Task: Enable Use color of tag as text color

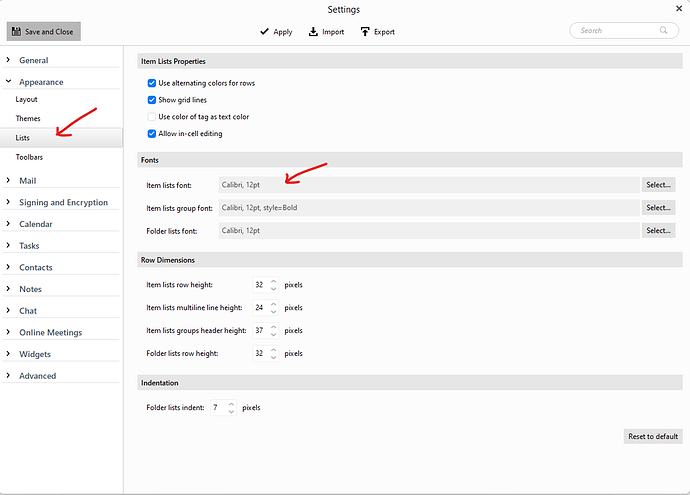Action: tap(152, 117)
